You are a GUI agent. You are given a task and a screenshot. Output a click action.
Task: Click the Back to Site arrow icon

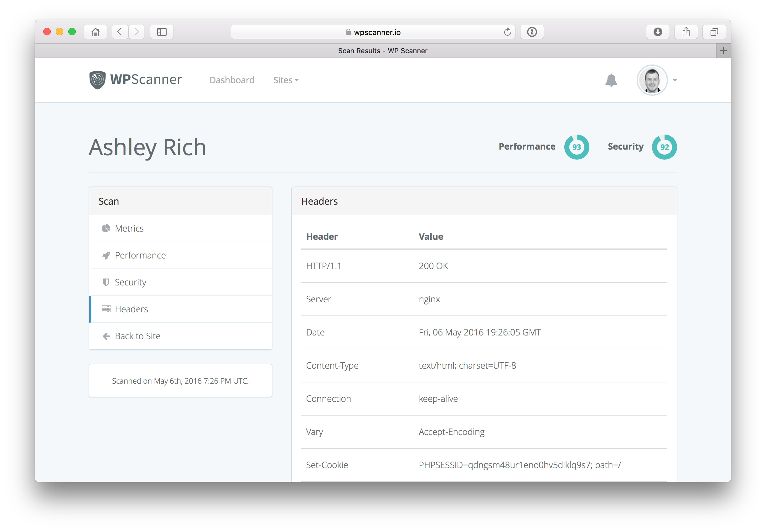tap(106, 336)
